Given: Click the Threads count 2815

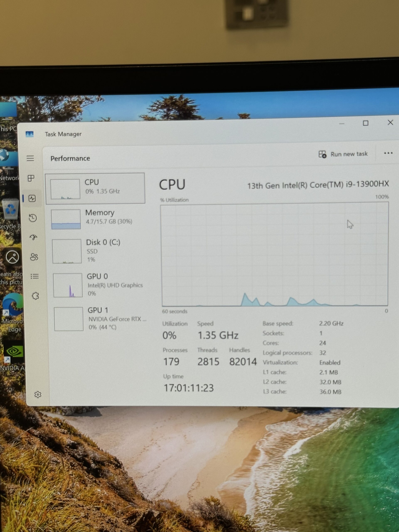Looking at the screenshot, I should pos(208,362).
